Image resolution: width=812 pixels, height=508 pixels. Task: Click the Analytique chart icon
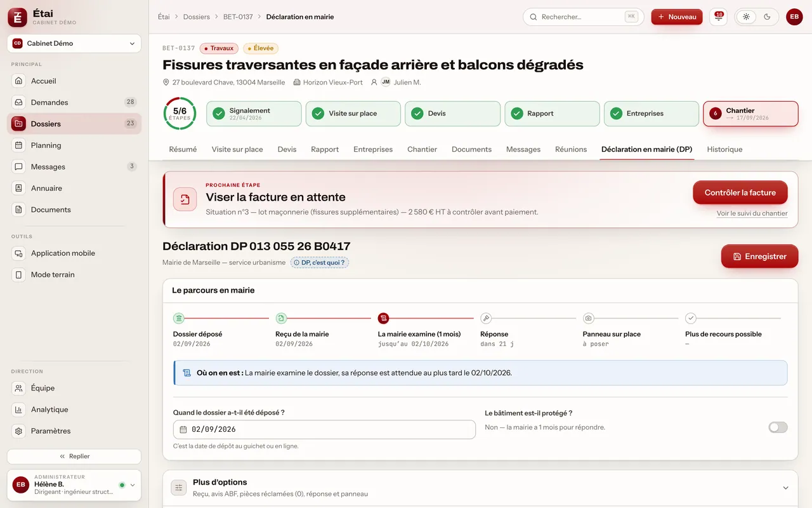coord(19,410)
